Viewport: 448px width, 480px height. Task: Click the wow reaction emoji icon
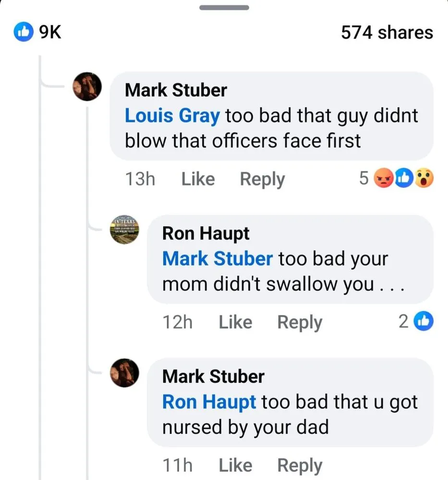(x=424, y=179)
